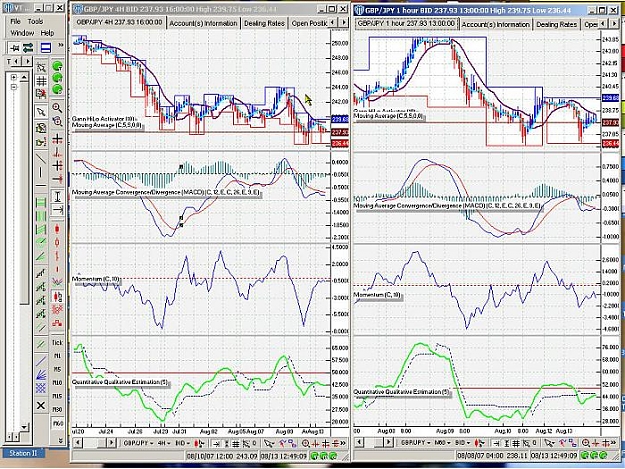Expand the top tree node in side panel
The width and height of the screenshot is (625, 469).
[14, 77]
